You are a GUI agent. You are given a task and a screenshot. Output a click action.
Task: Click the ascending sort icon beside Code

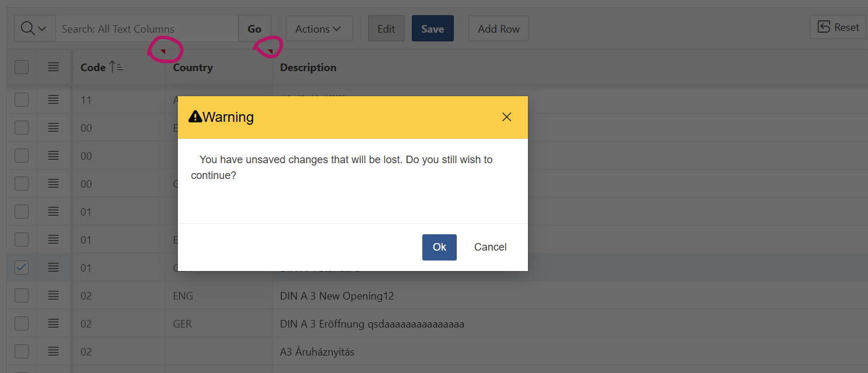(116, 67)
